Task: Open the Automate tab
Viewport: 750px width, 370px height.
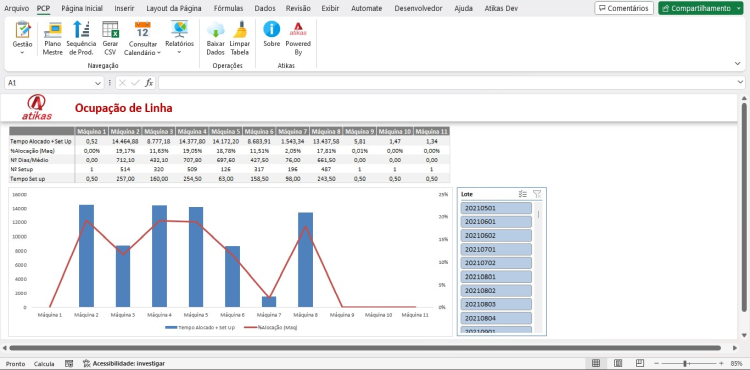Action: (x=366, y=8)
